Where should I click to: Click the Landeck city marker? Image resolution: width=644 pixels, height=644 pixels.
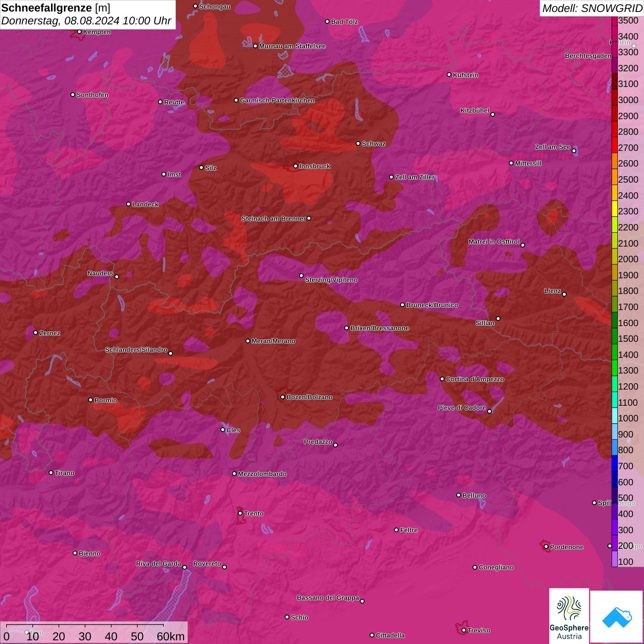[x=129, y=204]
